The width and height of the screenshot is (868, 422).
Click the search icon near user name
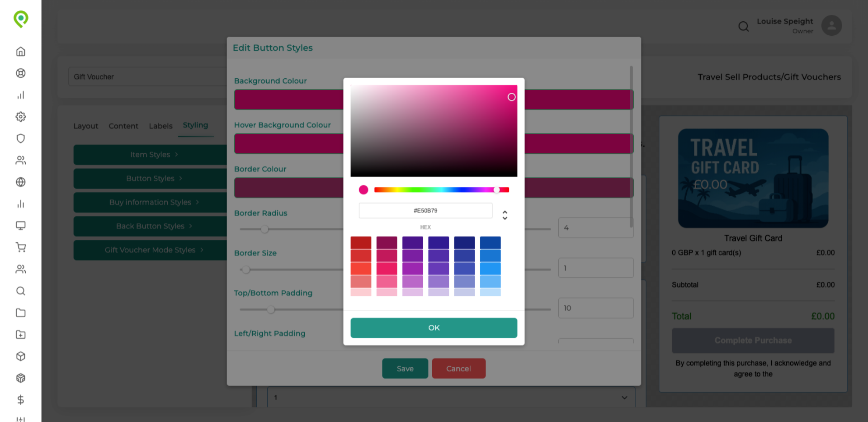743,27
